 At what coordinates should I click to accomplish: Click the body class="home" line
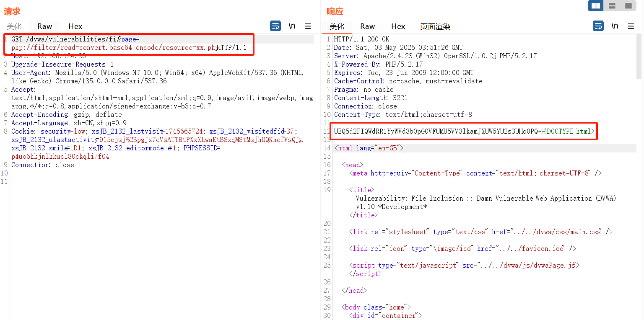[376, 307]
